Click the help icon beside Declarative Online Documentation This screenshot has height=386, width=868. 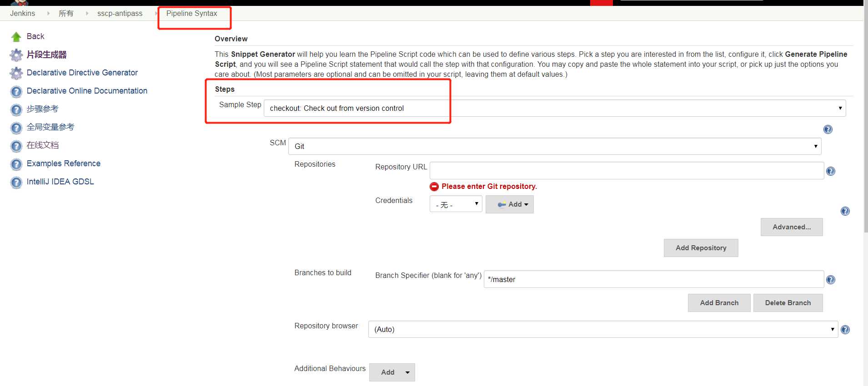(16, 92)
